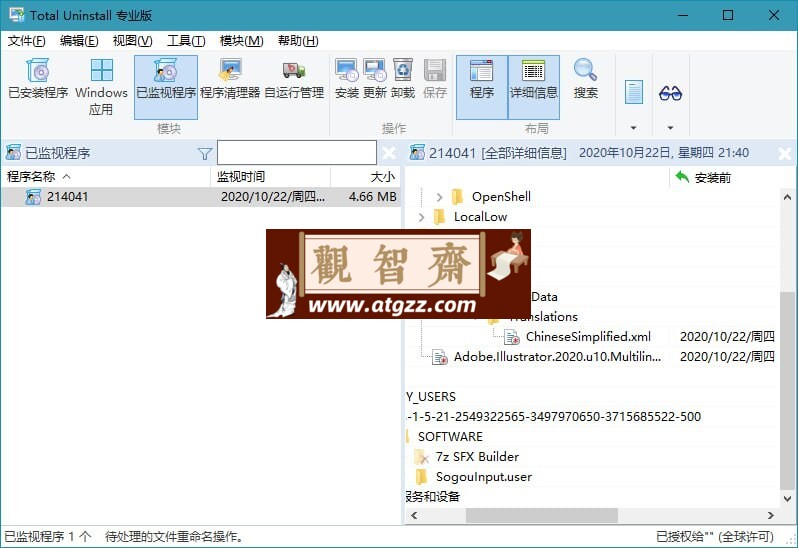Click the ChineseSimplified.xml file icon

click(x=511, y=337)
